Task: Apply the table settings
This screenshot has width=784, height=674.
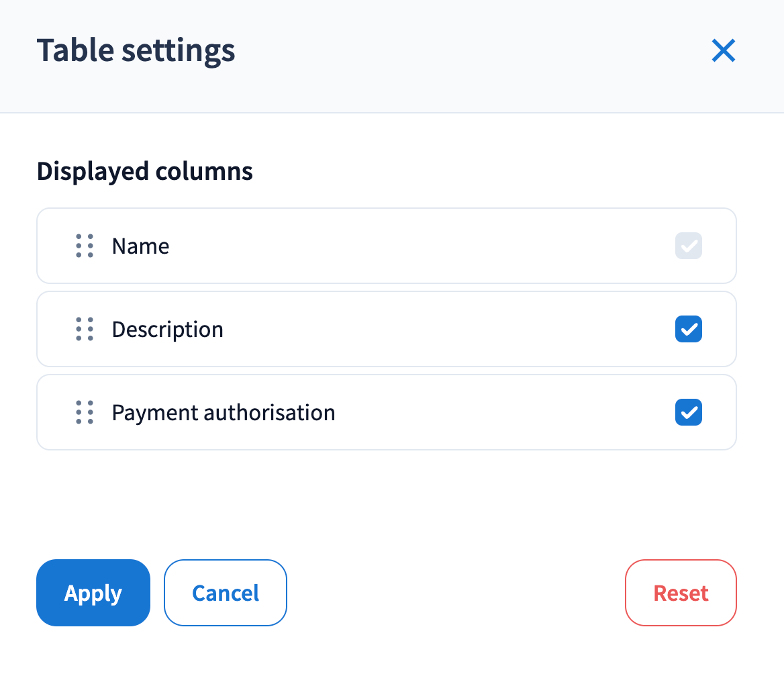Action: click(x=93, y=593)
